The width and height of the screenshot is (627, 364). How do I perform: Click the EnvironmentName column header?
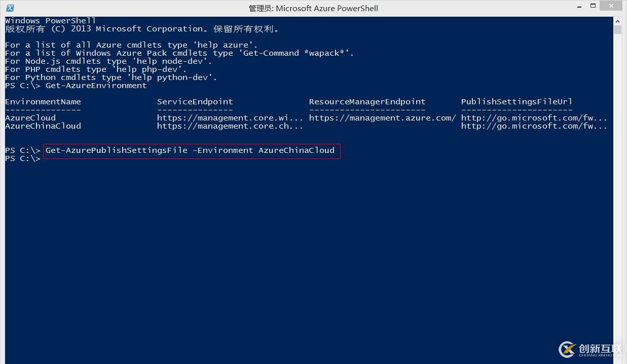(x=43, y=102)
